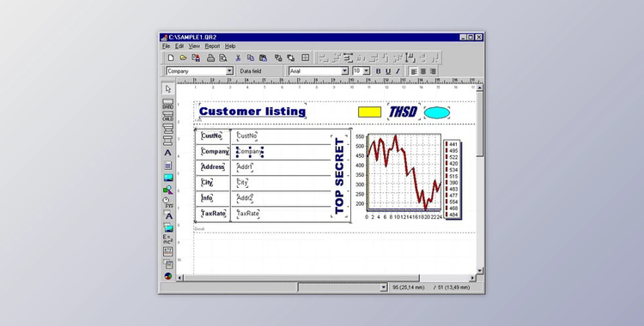Set text alignment to right

(x=433, y=71)
